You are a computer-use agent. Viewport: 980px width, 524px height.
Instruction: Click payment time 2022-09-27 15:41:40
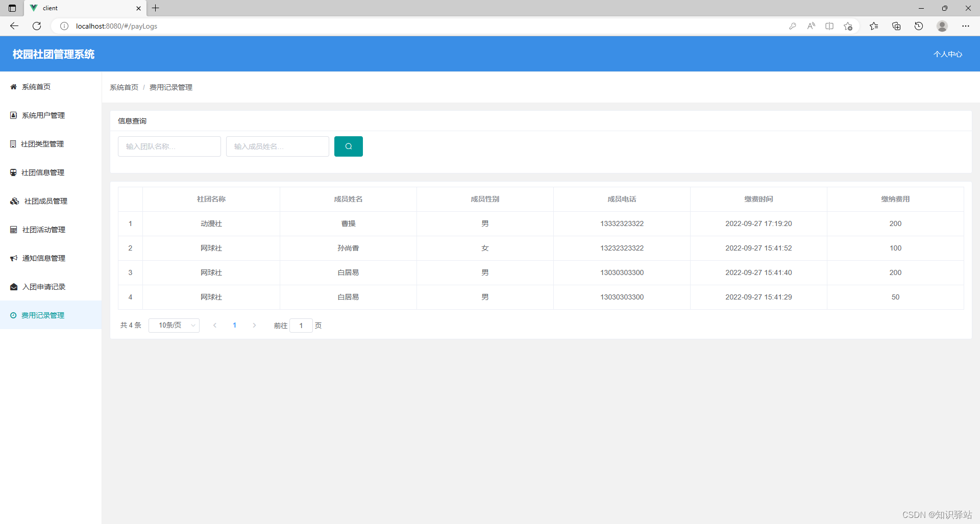(x=758, y=272)
